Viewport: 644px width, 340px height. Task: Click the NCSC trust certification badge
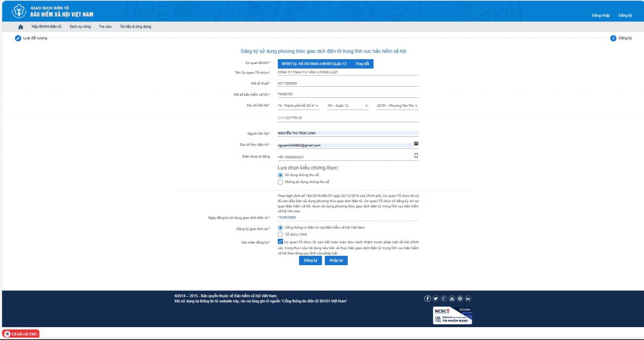coord(452,316)
